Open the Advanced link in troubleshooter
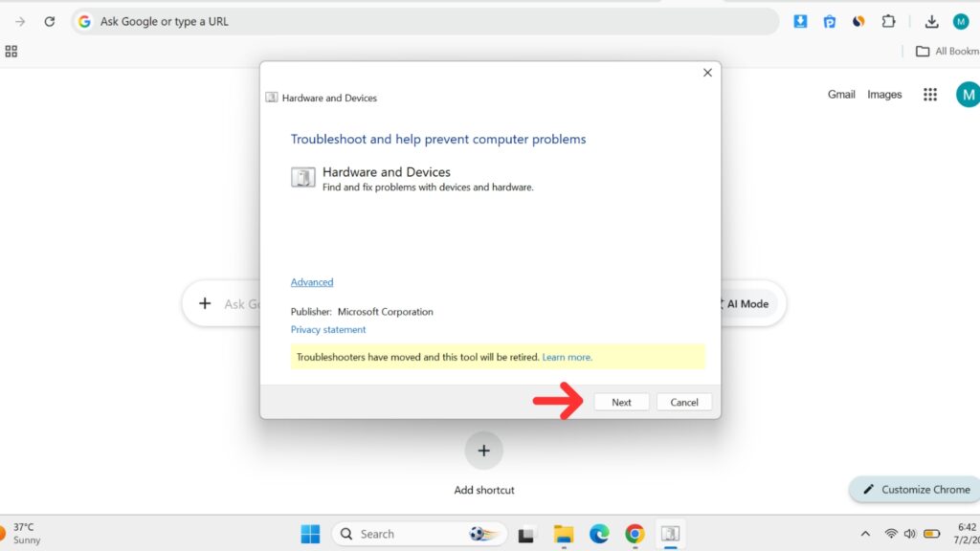This screenshot has width=980, height=551. [312, 282]
